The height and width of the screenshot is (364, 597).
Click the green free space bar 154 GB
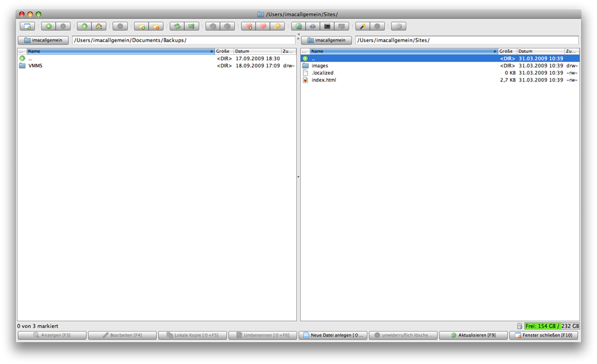click(552, 326)
